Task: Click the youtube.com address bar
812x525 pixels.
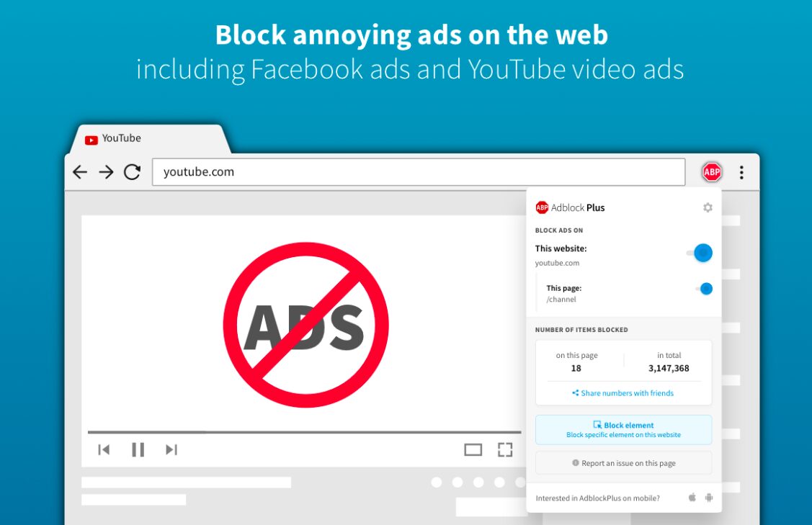Action: pyautogui.click(x=419, y=172)
